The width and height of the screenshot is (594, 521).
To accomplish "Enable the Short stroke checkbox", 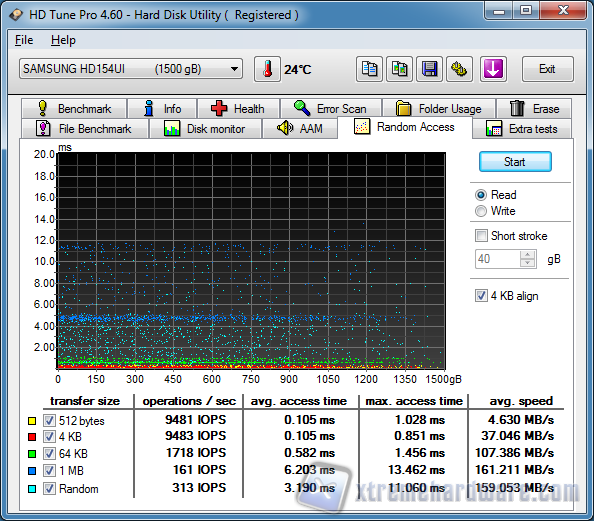I will tap(481, 236).
